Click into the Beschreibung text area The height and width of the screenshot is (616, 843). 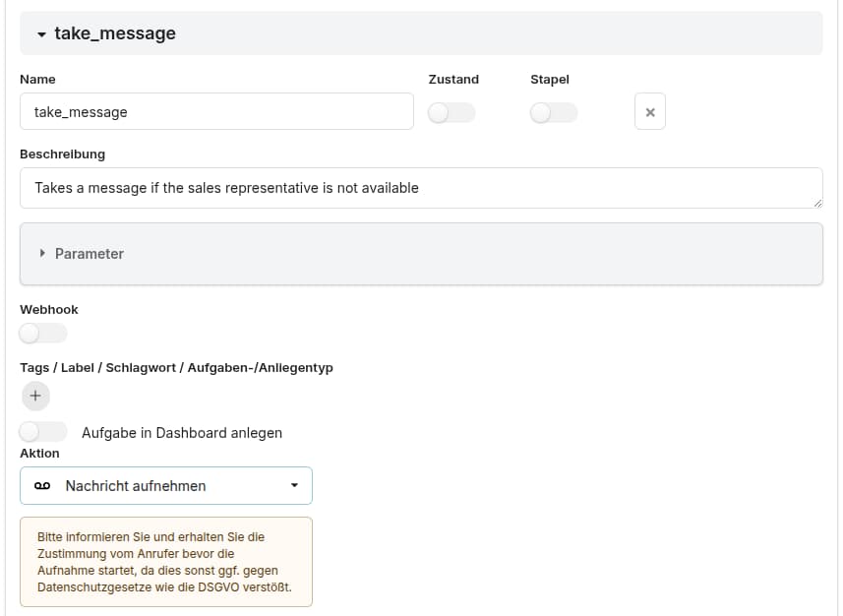[x=421, y=188]
